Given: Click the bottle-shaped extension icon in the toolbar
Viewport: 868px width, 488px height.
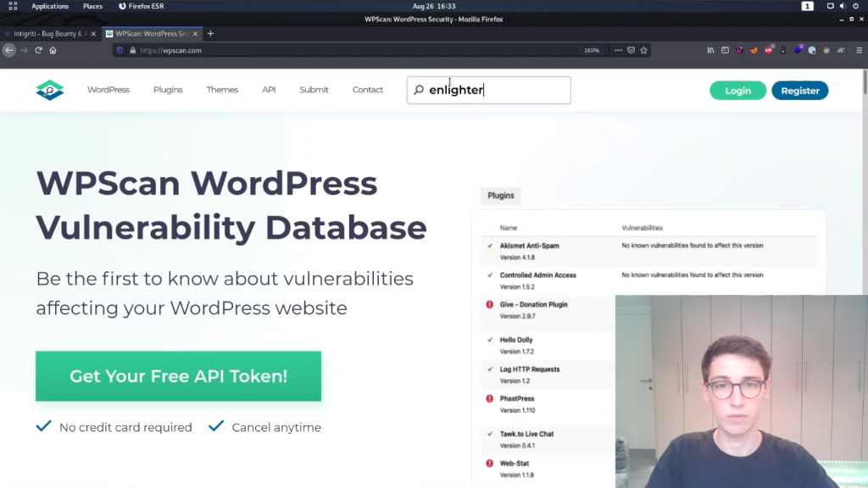Looking at the screenshot, I should pos(782,50).
